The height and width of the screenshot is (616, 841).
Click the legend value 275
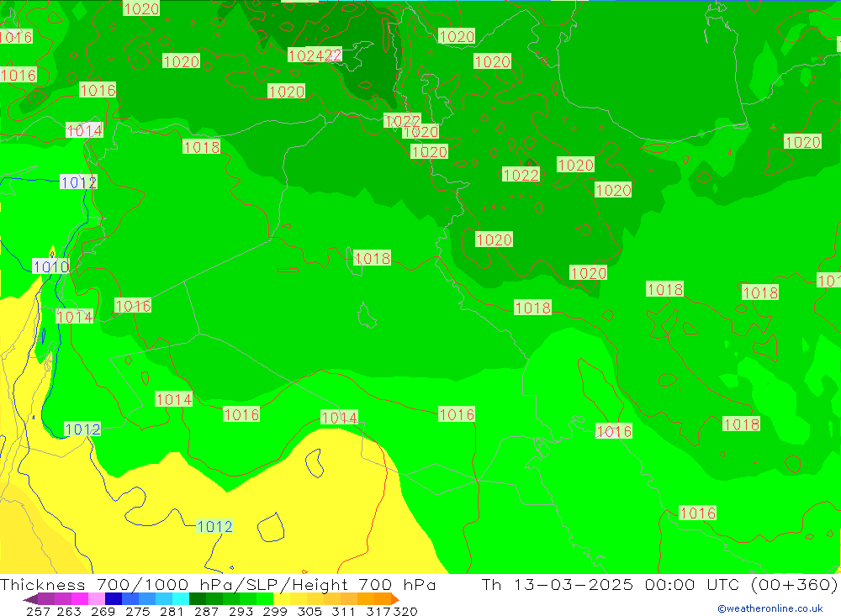point(137,611)
